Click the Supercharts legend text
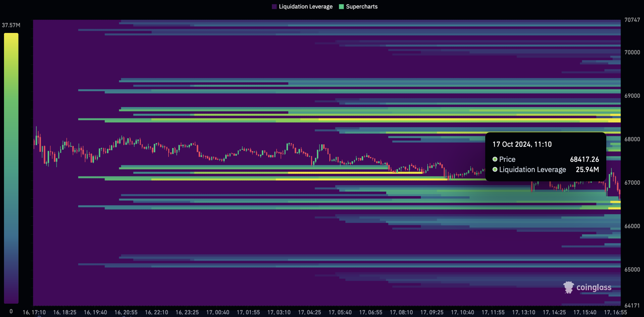Image resolution: width=644 pixels, height=317 pixels. click(362, 7)
